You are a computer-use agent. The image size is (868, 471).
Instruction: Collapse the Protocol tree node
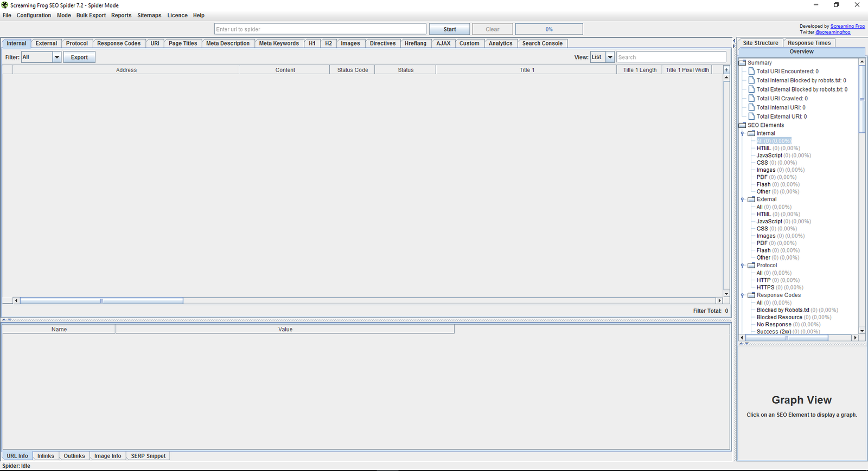tap(743, 266)
